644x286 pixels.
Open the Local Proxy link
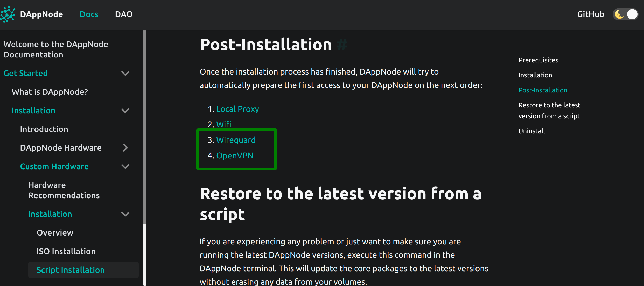coord(237,109)
